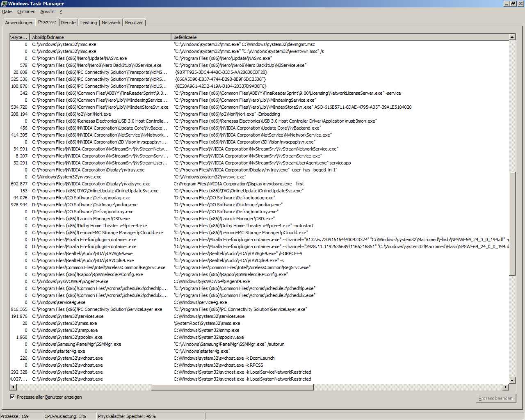Click the command line '{987FF925-3DC4-448C-B3D5-AA286B0CBF20}'
Viewport: 525px width, 420px height.
click(x=221, y=72)
